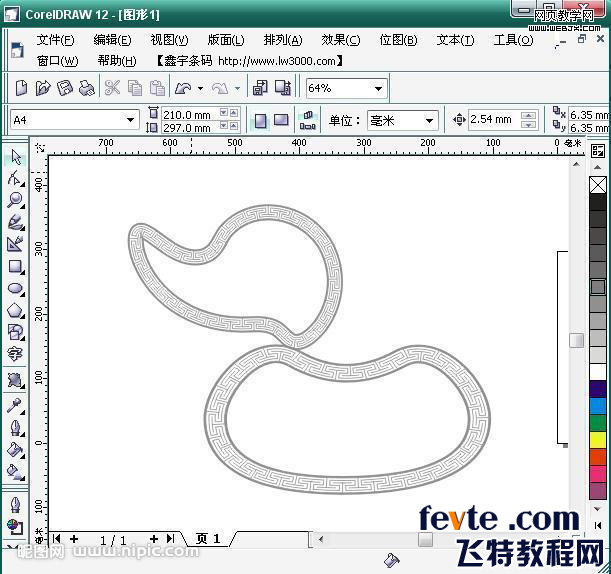Add a page after with right plus
Viewport: 611px width, 574px height.
click(x=154, y=539)
